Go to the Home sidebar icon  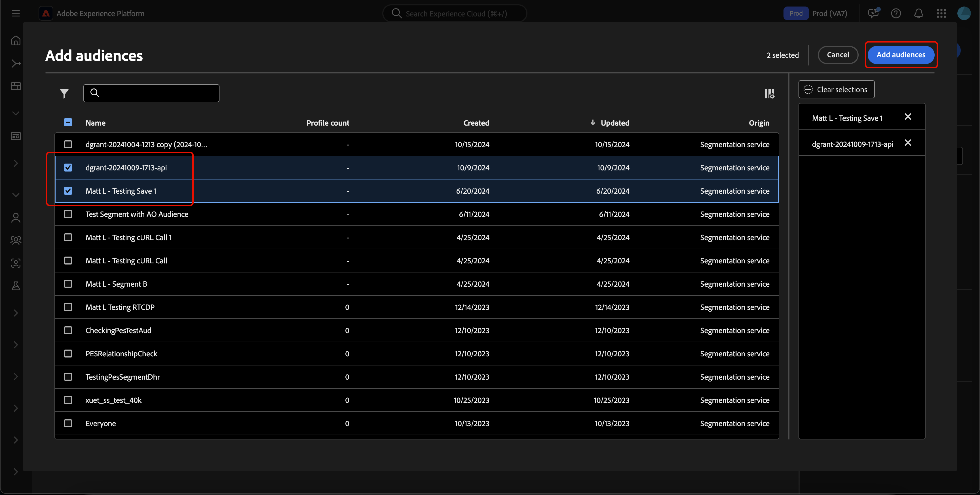pos(16,40)
